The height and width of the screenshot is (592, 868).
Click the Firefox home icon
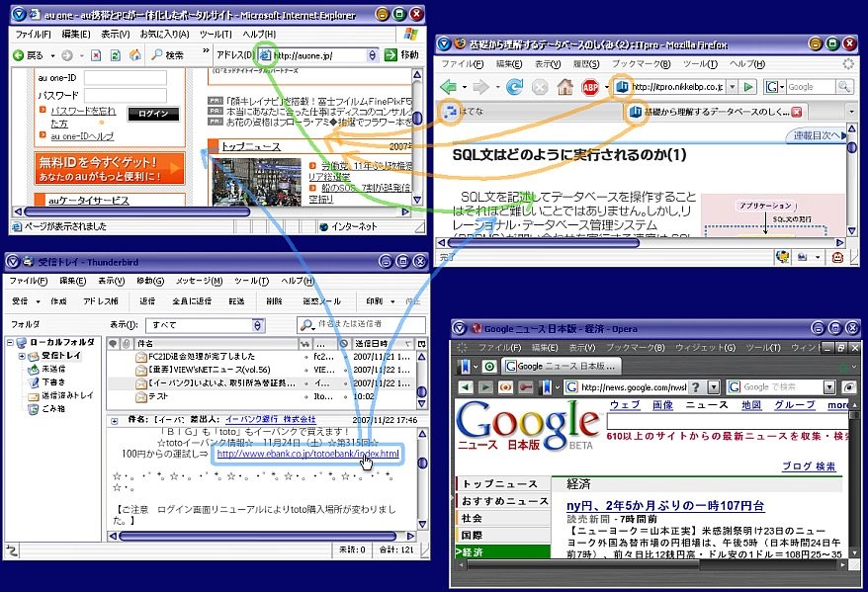click(x=564, y=87)
